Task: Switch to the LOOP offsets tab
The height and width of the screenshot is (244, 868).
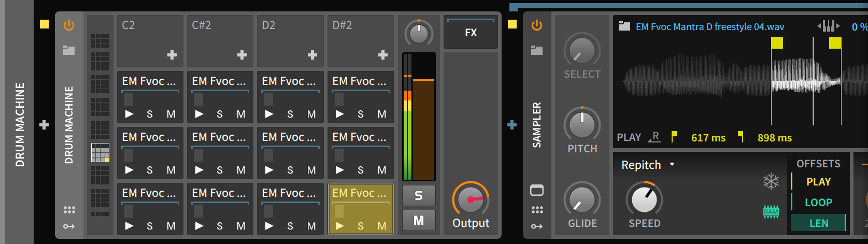Action: click(818, 203)
